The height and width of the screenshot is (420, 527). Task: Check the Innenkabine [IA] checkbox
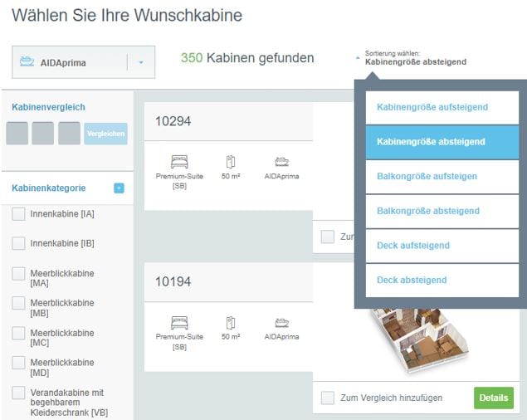click(18, 215)
